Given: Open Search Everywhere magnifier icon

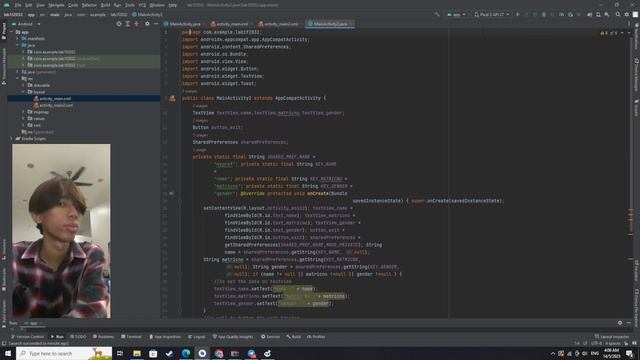Looking at the screenshot, I should (x=618, y=15).
